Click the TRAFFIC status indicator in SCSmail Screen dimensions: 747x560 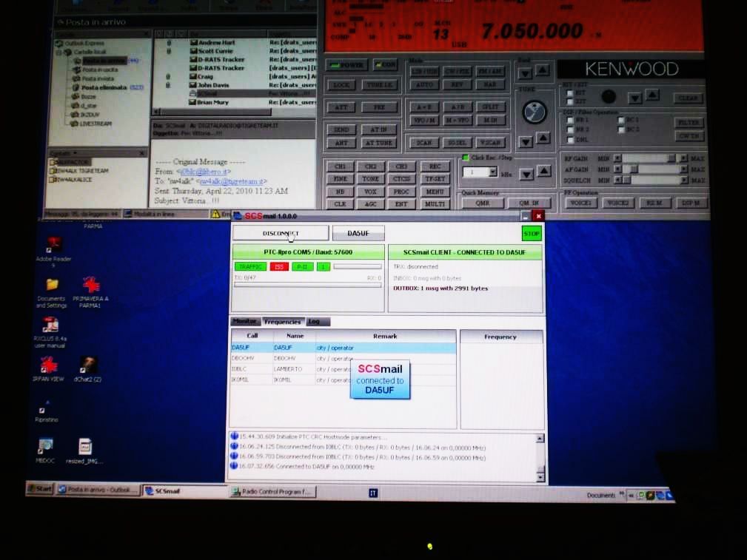point(250,266)
